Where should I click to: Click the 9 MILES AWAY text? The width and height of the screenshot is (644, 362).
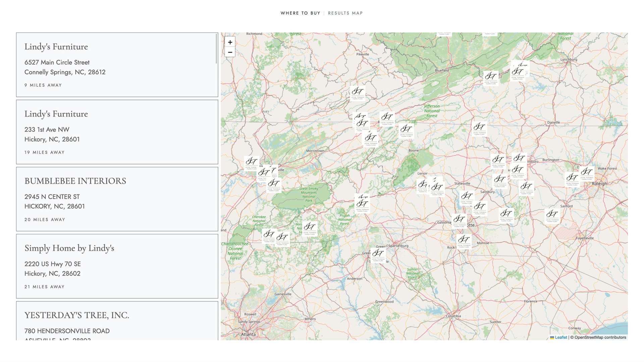(x=43, y=85)
